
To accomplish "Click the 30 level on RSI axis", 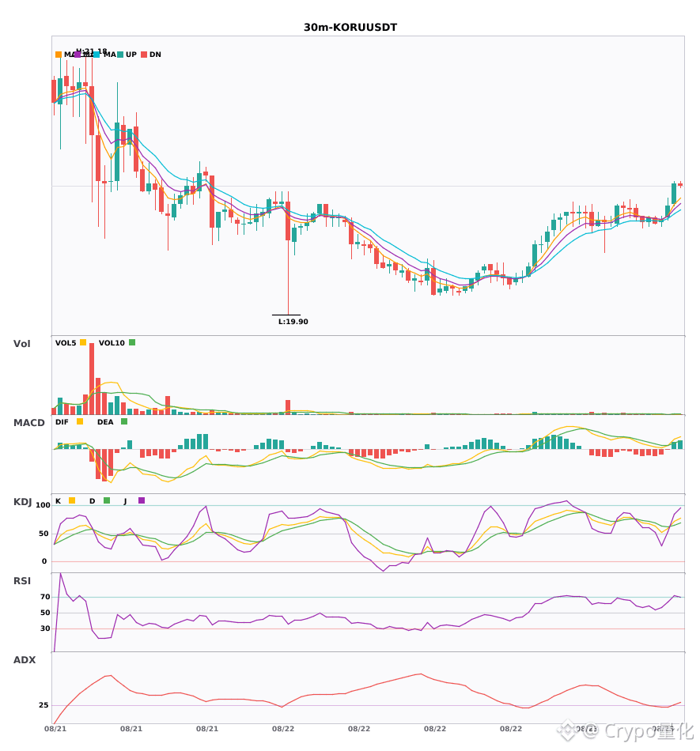I will pyautogui.click(x=46, y=628).
